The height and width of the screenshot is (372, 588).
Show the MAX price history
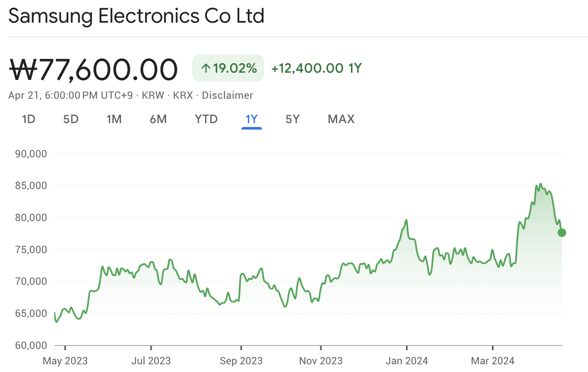tap(341, 119)
